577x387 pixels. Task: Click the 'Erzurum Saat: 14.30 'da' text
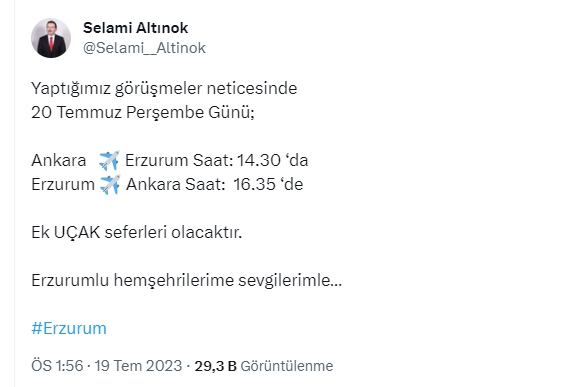pos(216,160)
